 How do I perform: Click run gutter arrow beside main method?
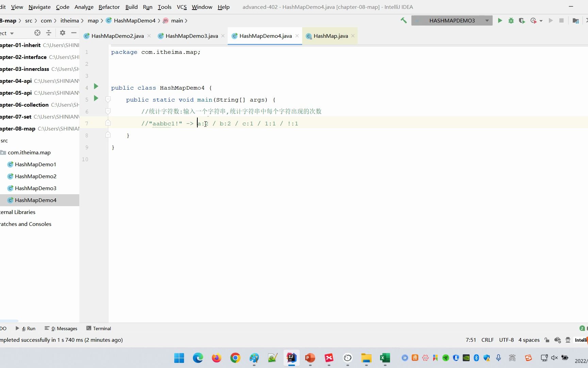click(x=96, y=98)
